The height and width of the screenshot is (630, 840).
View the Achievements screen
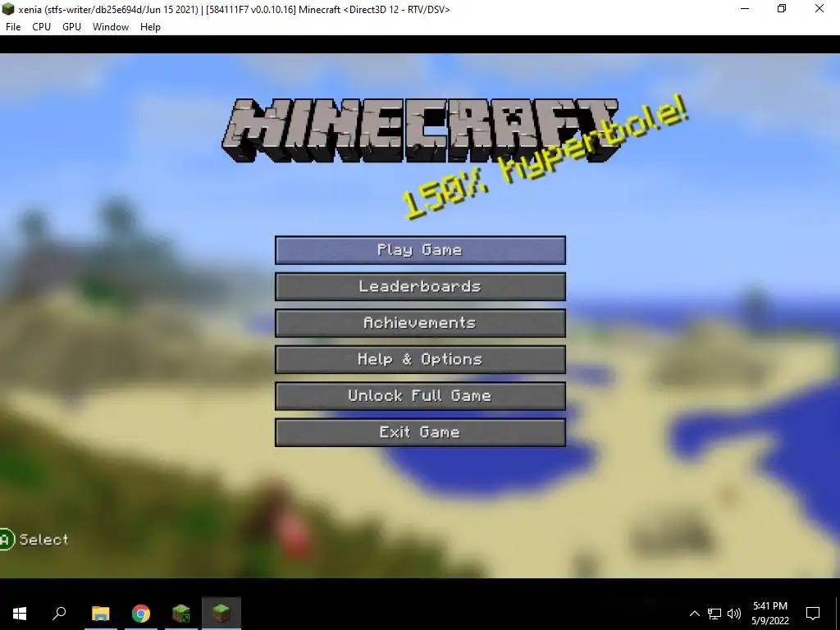click(x=420, y=323)
